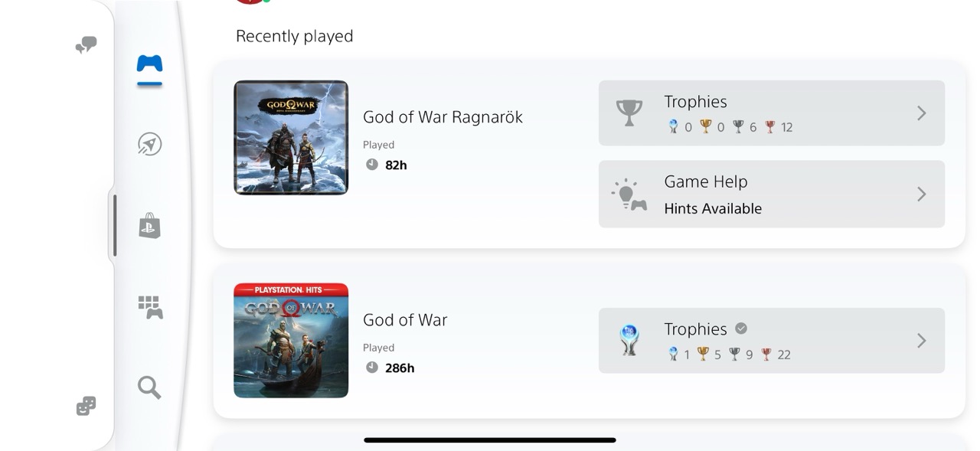Open God of War Ragnarök cover thumbnail
This screenshot has height=451, width=980.
pos(291,138)
